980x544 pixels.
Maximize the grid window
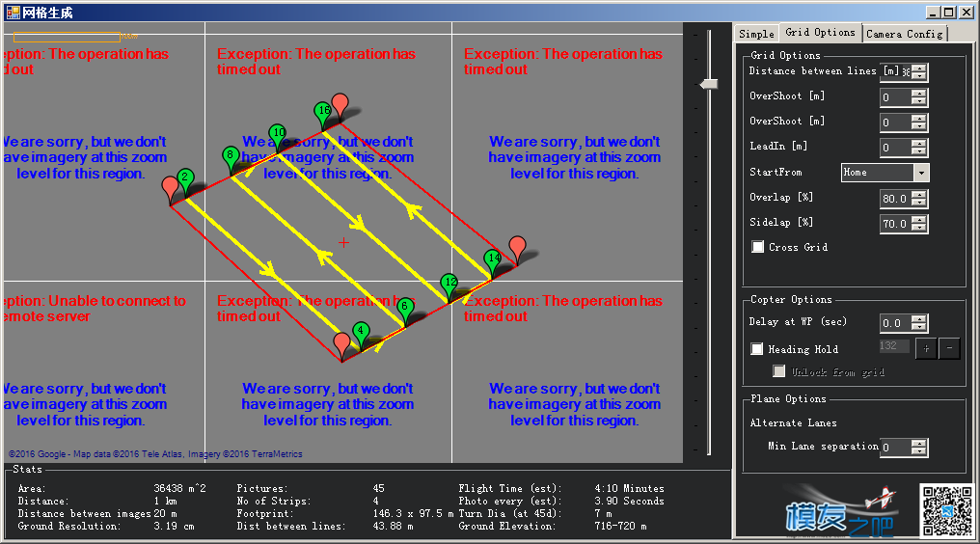point(949,12)
